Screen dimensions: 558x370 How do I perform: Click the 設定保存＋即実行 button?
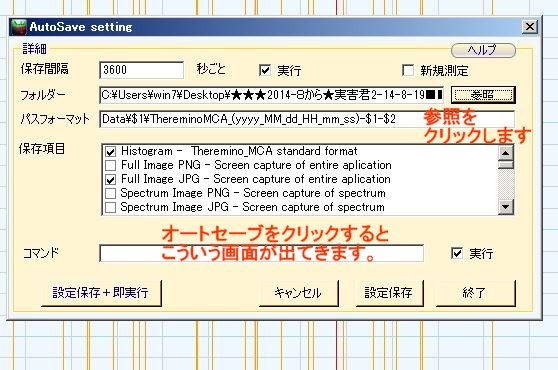click(x=101, y=293)
